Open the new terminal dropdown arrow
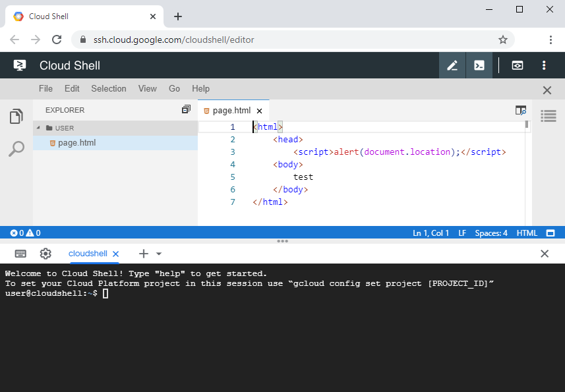 [x=158, y=254]
